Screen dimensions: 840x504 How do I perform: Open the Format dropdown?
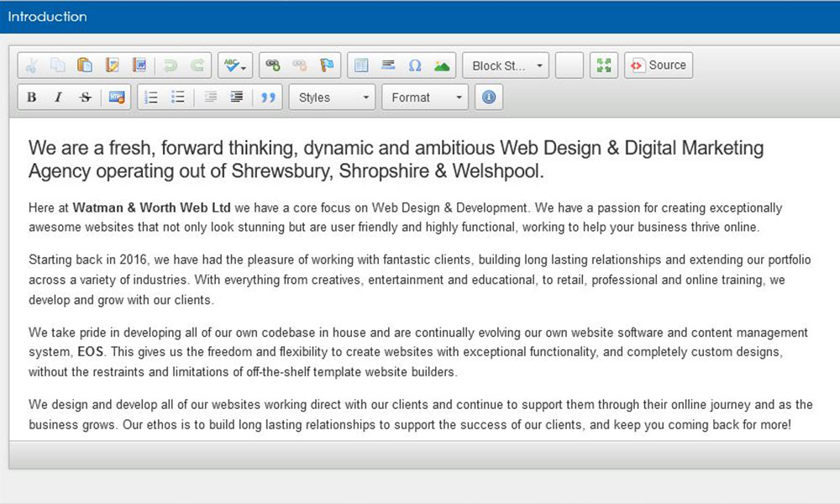(x=425, y=97)
